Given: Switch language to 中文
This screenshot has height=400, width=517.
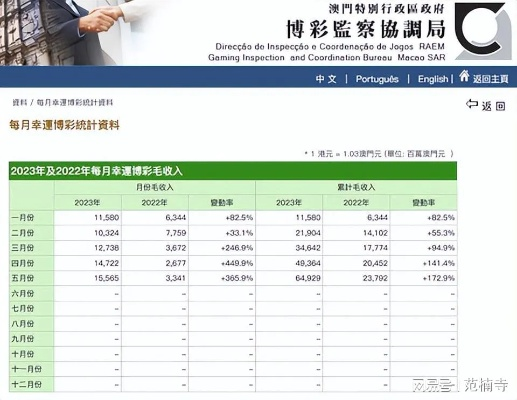Looking at the screenshot, I should pos(326,79).
